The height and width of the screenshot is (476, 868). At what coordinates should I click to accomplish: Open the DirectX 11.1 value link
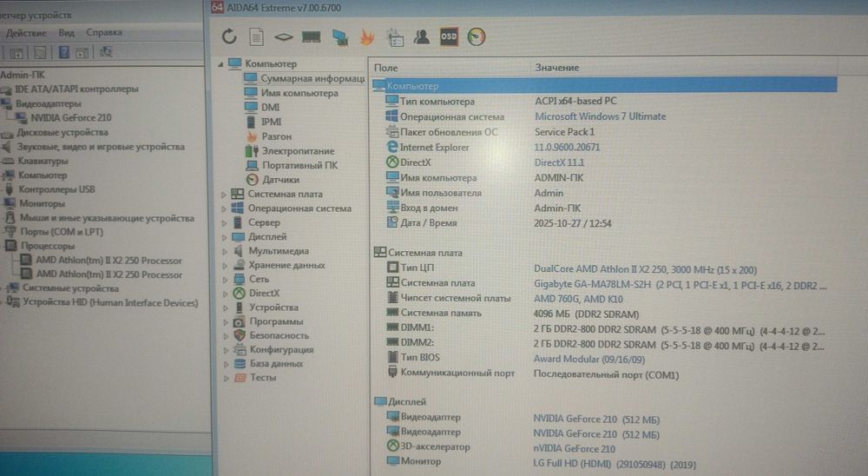pyautogui.click(x=559, y=162)
